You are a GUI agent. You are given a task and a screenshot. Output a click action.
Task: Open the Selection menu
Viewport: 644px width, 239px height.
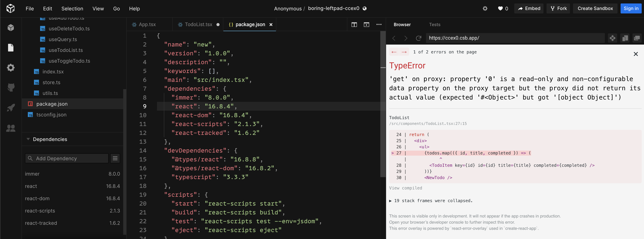point(72,8)
